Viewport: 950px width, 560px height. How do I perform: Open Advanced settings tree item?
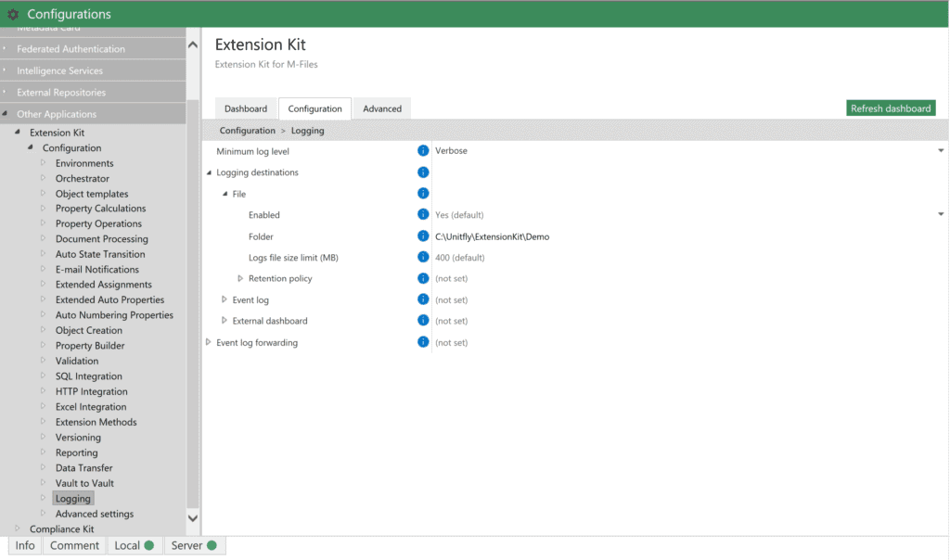(95, 514)
